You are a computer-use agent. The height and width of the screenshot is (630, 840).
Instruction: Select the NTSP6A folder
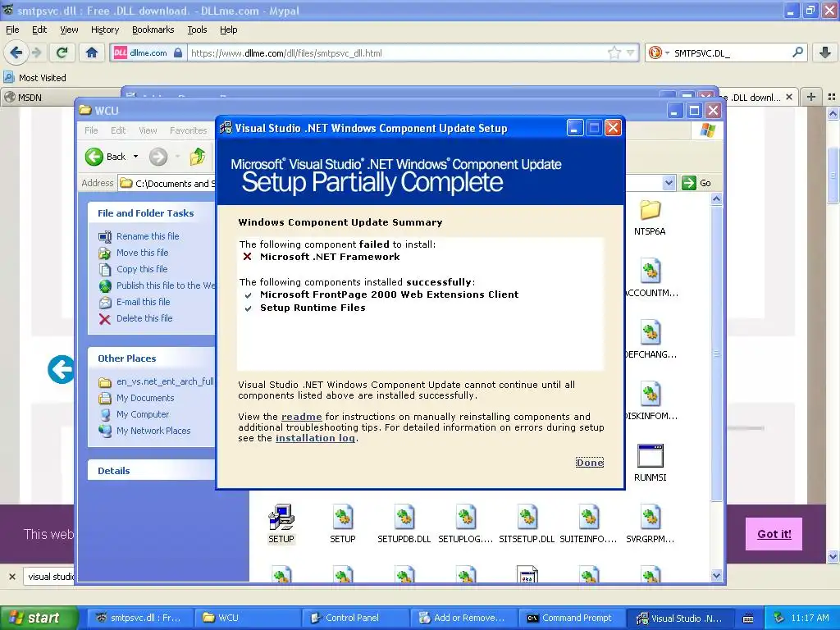(650, 217)
